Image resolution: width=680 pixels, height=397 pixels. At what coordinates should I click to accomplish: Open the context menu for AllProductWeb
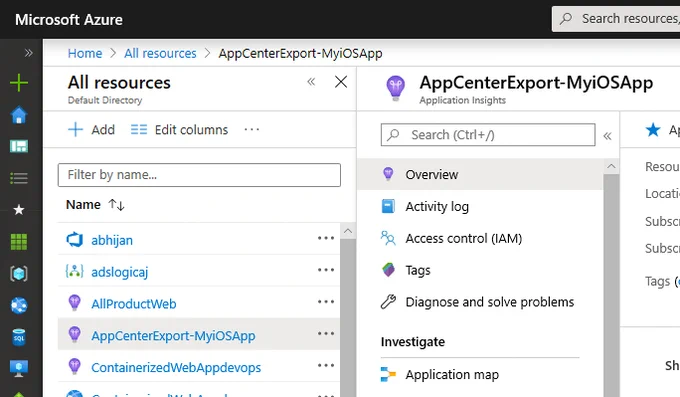coord(326,302)
